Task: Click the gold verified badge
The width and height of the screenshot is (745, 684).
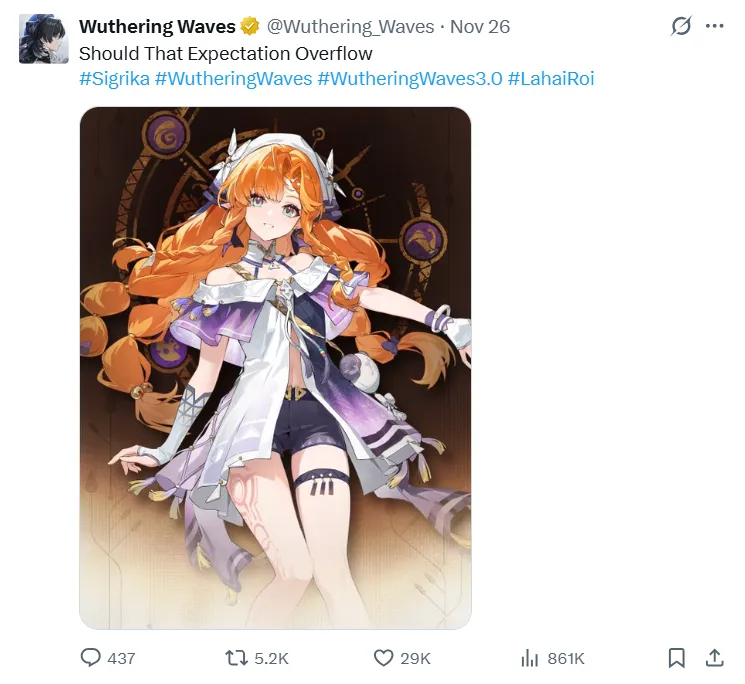Action: coord(250,26)
